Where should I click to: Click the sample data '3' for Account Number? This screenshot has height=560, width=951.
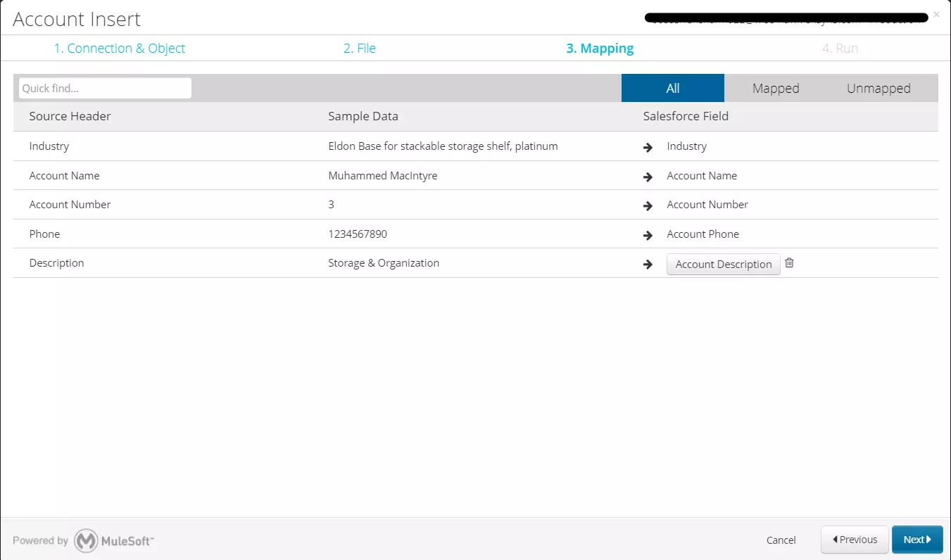tap(331, 205)
